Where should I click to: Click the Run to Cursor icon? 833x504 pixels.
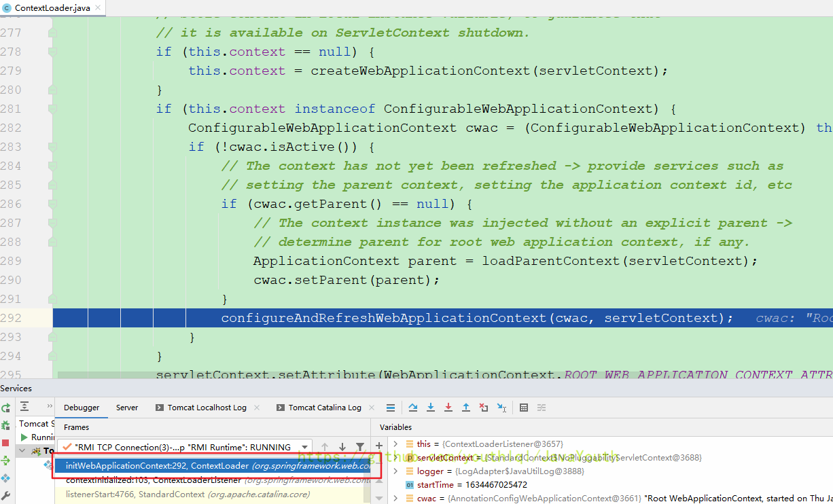pyautogui.click(x=501, y=408)
